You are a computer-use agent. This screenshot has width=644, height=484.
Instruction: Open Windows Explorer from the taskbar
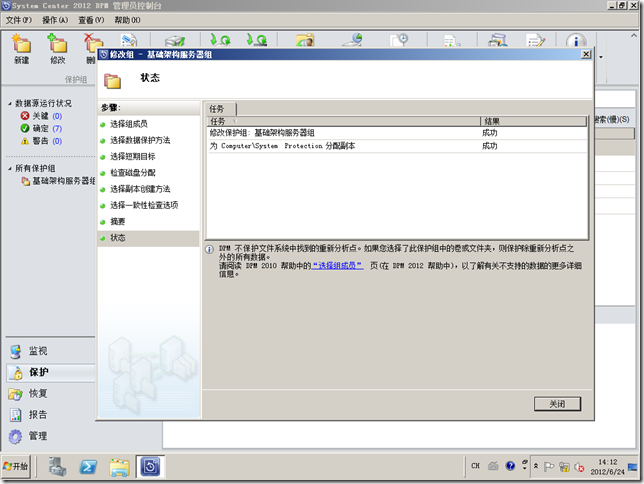[119, 467]
